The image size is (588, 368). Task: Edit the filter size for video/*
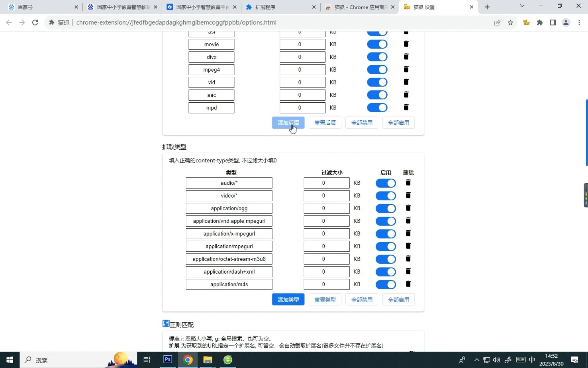point(326,196)
